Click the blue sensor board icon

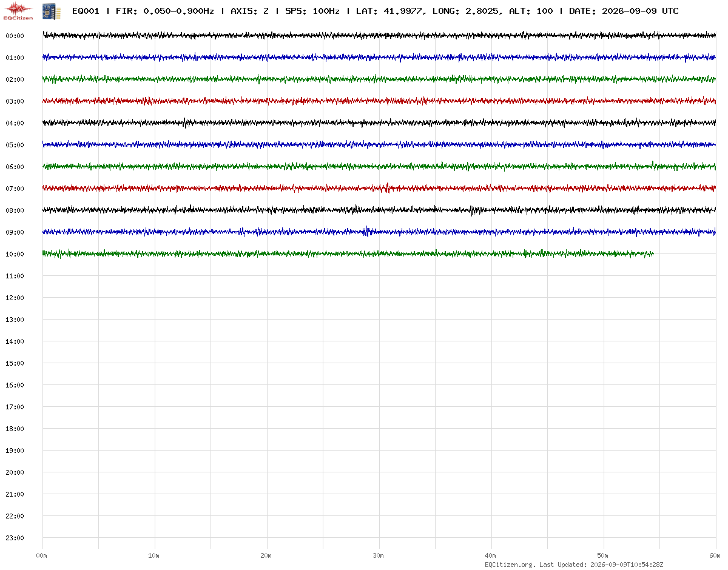(51, 10)
